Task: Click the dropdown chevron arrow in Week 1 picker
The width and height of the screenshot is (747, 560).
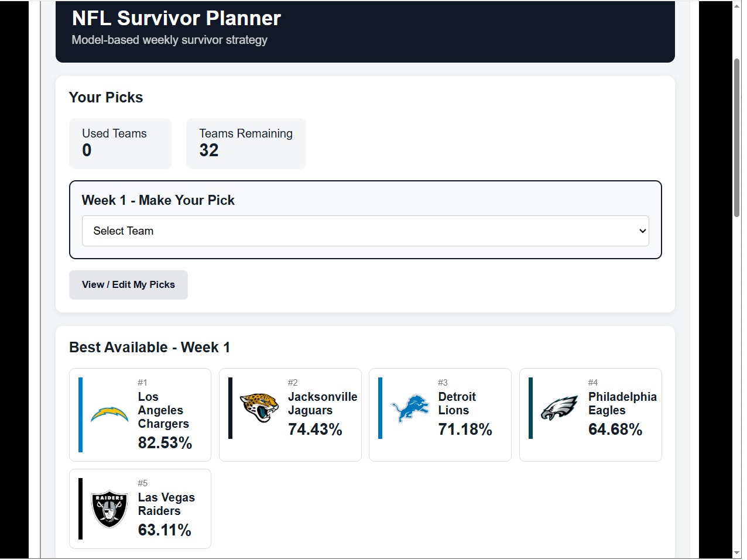Action: click(642, 231)
